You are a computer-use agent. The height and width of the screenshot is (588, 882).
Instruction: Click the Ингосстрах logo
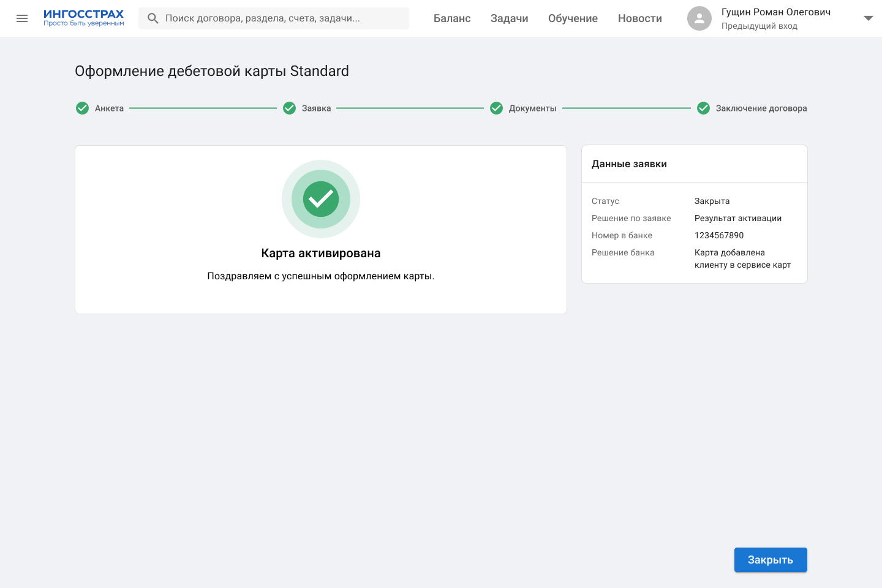83,18
